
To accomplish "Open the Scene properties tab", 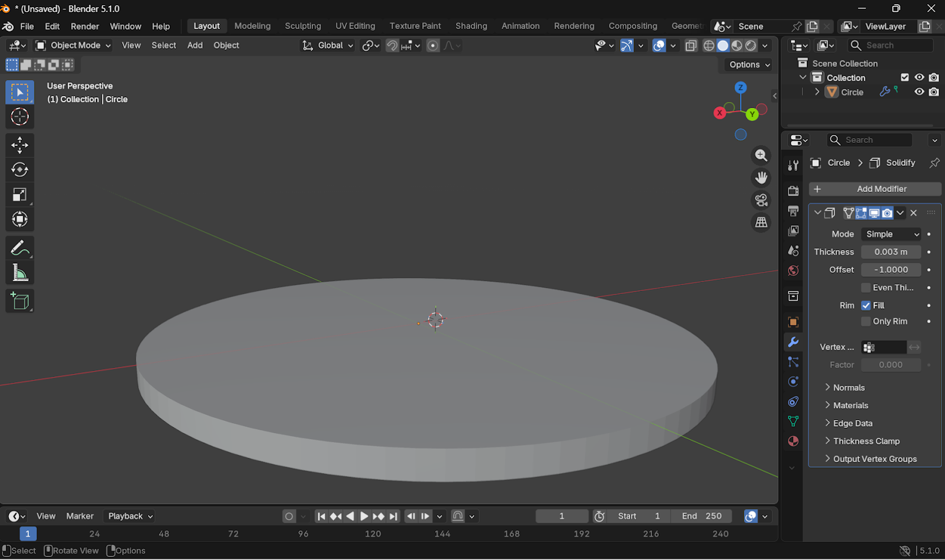I will click(x=793, y=251).
